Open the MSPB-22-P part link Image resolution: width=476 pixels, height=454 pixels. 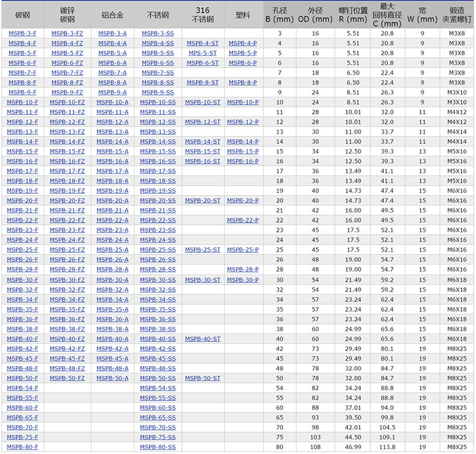point(243,220)
